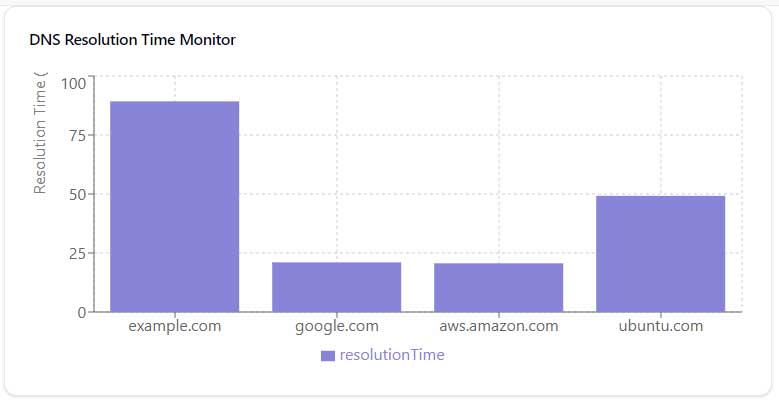Click the rotated Resolution Time y-axis title
Viewport: 779px width, 403px height.
(x=40, y=134)
